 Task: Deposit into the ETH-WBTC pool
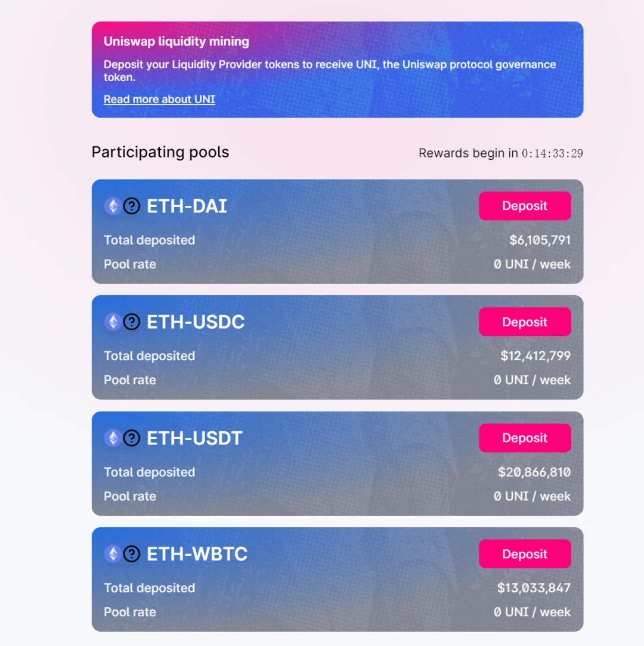525,554
